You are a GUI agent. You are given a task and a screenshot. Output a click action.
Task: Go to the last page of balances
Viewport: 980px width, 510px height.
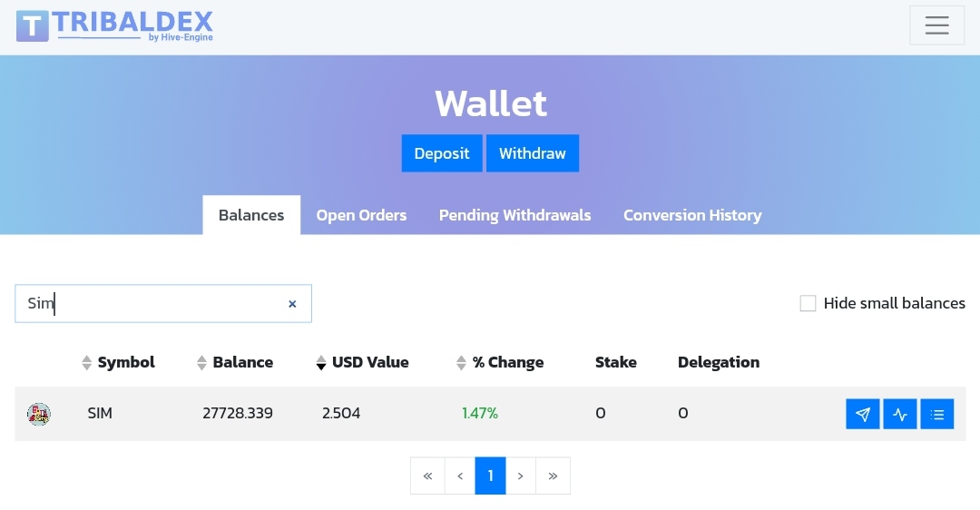[553, 476]
